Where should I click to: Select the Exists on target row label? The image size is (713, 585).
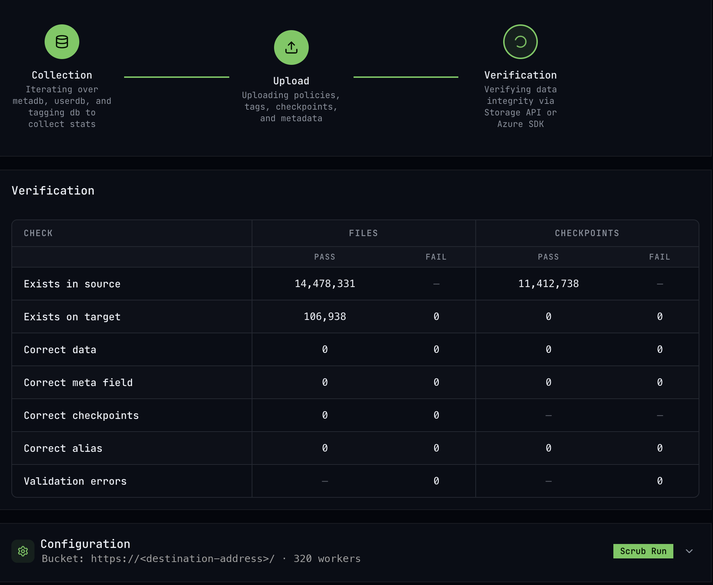[72, 317]
